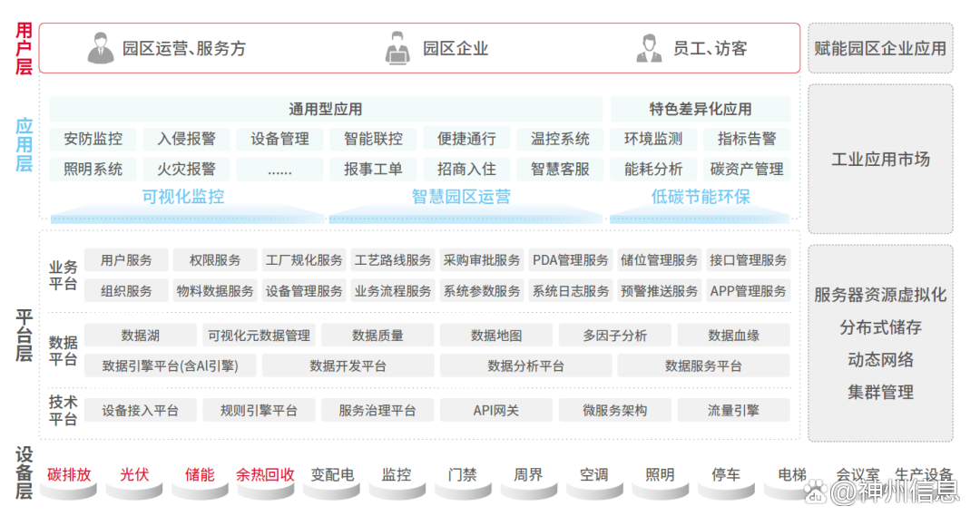Select the 光伏 device cylinder
This screenshot has width=980, height=526.
click(x=134, y=491)
